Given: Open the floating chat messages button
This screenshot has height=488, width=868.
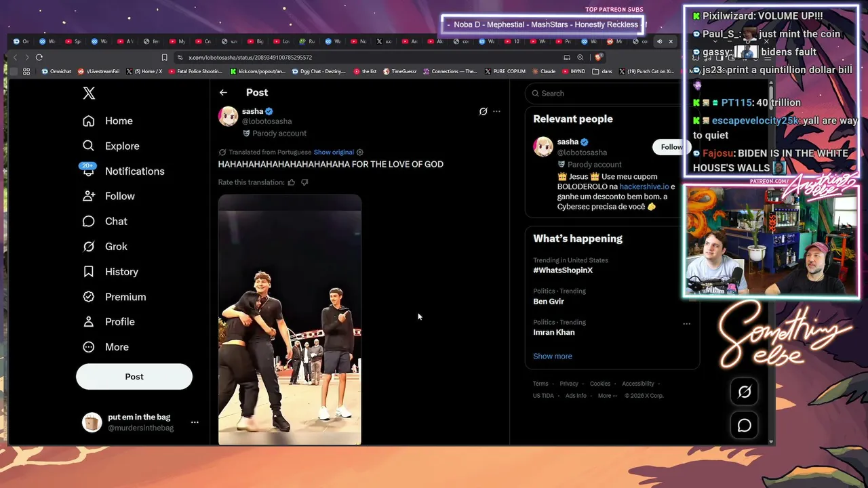Looking at the screenshot, I should pos(745,426).
